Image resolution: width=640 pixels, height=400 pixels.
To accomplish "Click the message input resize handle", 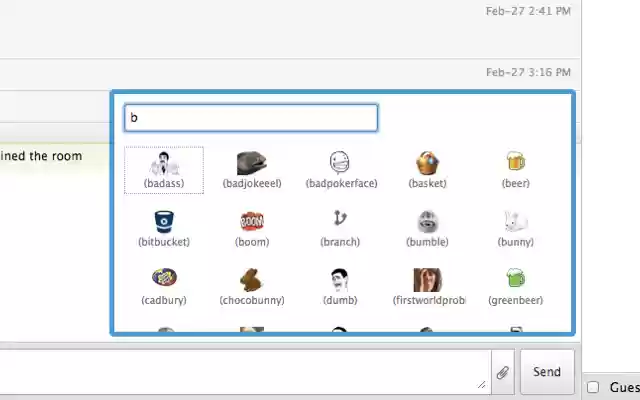I will point(482,384).
